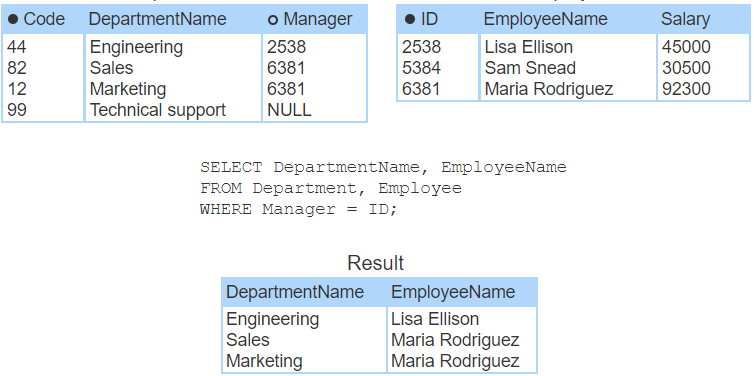This screenshot has width=754, height=376.
Task: Select the EmployeeName header in Employee table
Action: [x=545, y=19]
